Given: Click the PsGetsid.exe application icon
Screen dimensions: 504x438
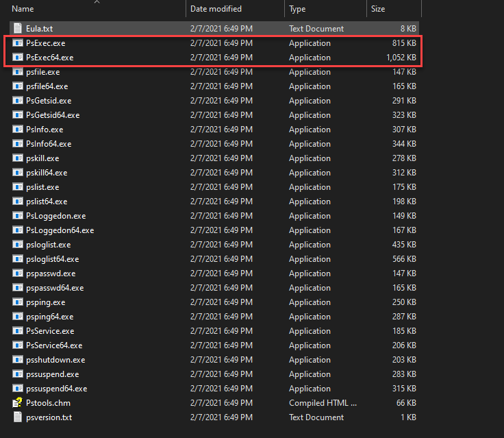Looking at the screenshot, I should 18,100.
